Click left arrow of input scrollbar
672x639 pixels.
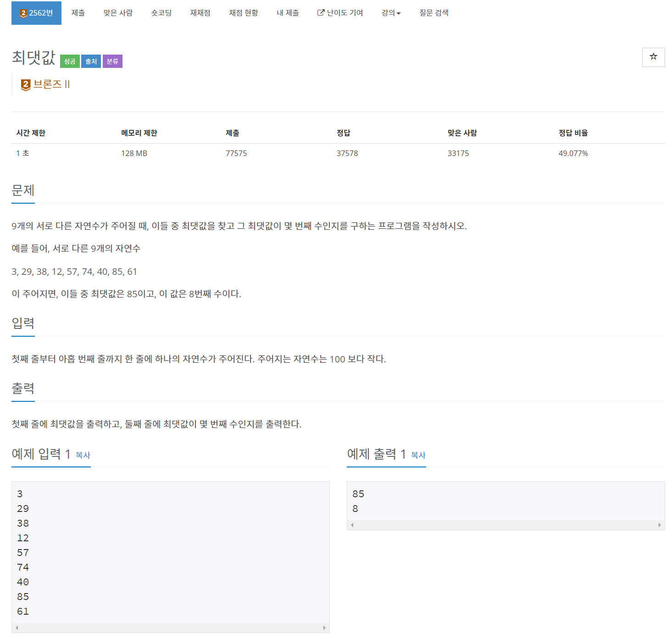[x=17, y=628]
